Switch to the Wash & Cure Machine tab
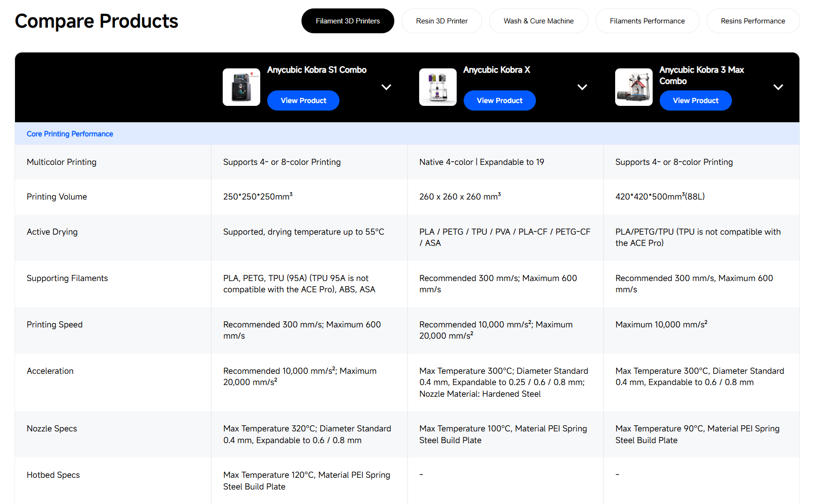813x504 pixels. 539,21
